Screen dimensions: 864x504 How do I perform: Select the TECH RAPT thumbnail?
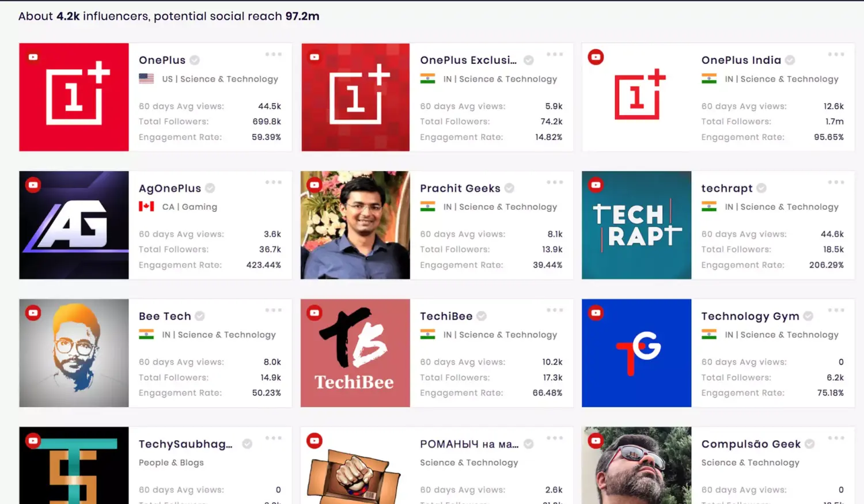[x=636, y=225]
